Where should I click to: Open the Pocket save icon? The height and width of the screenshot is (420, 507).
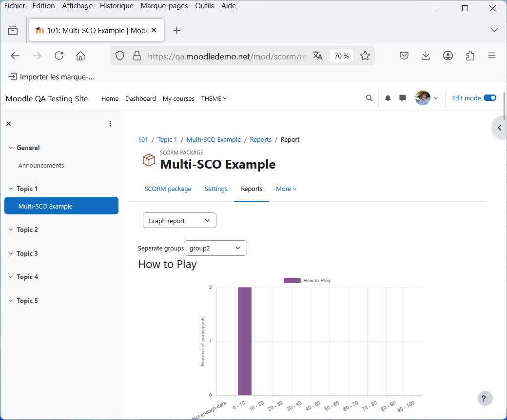click(404, 56)
